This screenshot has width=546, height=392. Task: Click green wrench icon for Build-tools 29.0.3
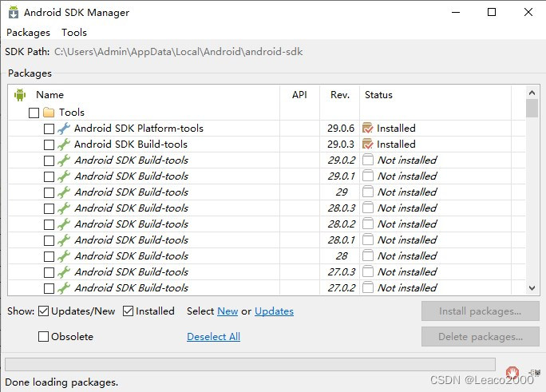64,145
